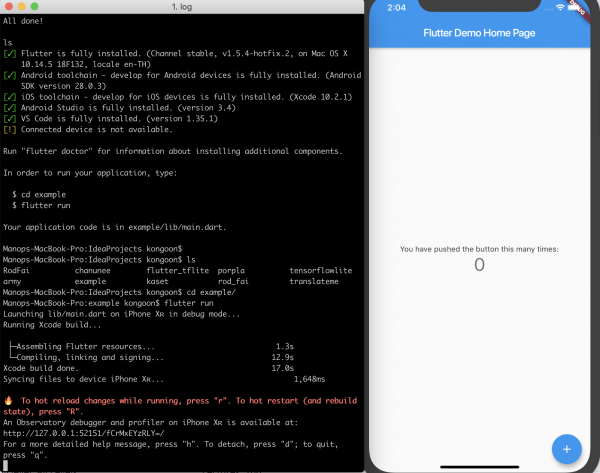This screenshot has width=600, height=473.
Task: Click the 1.3s time for Assembling Flutter resources
Action: (285, 347)
